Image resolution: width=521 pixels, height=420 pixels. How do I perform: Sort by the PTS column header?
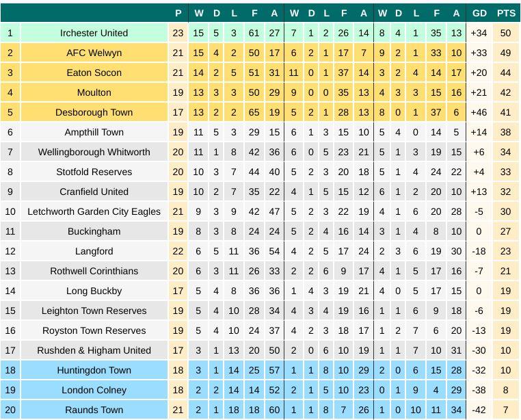[x=506, y=13]
